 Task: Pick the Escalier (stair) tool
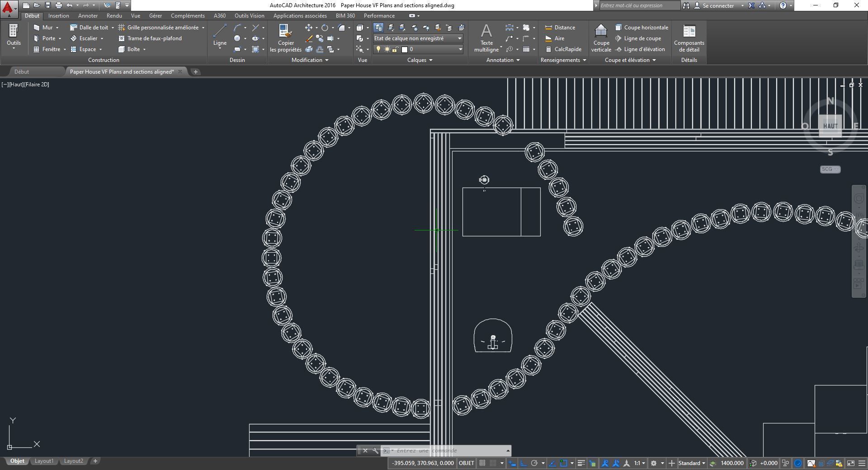click(84, 38)
